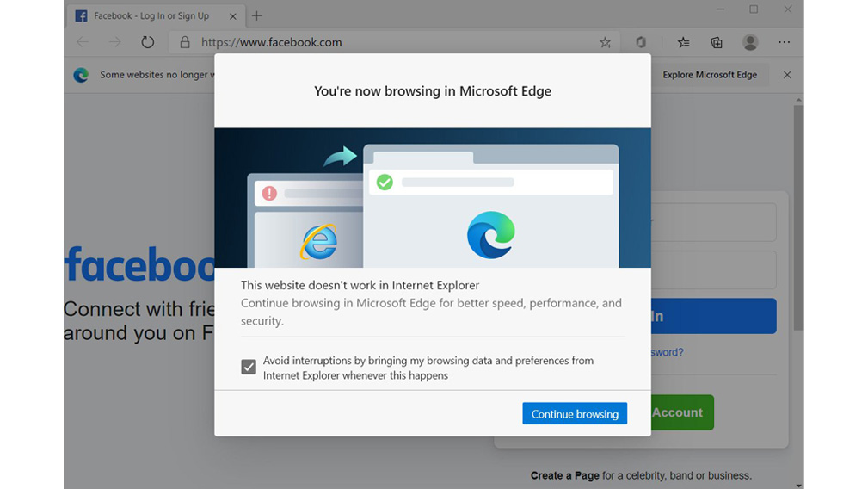
Task: Open the extensions shield icon in the toolbar
Action: pos(641,42)
